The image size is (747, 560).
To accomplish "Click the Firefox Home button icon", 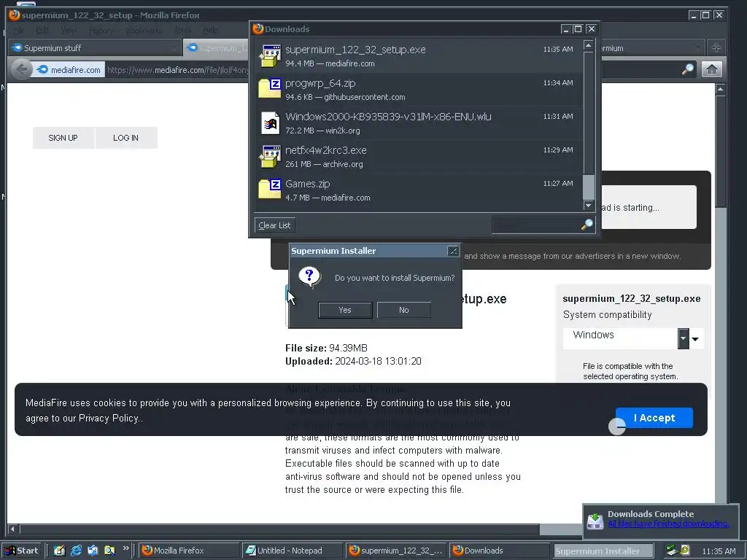I will [x=712, y=69].
